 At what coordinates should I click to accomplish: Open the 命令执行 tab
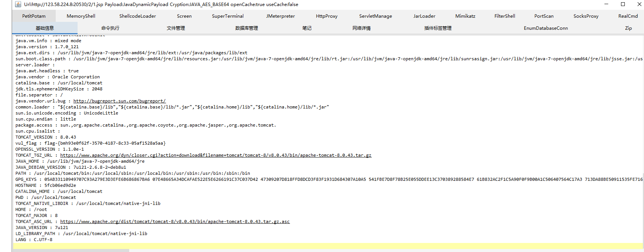[x=110, y=28]
